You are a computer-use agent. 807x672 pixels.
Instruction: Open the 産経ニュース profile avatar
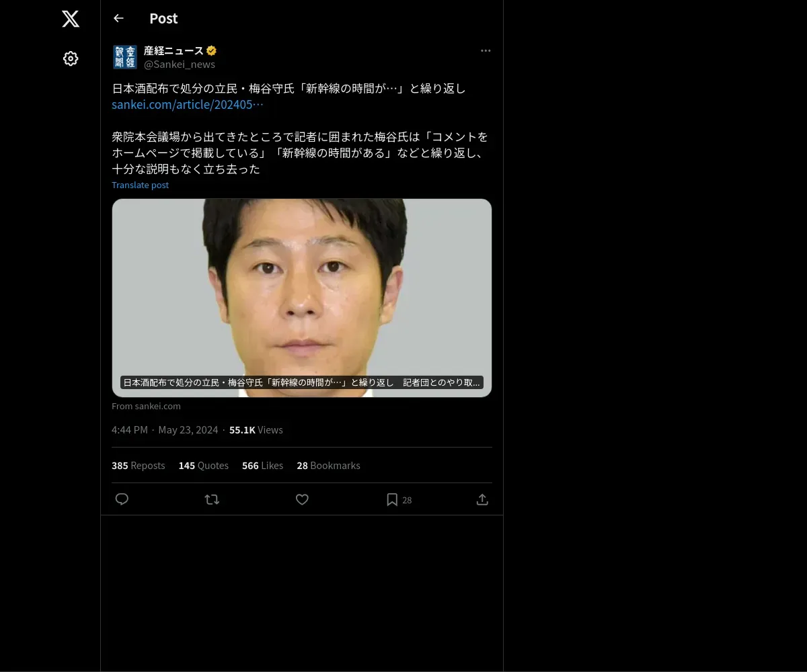(x=125, y=57)
